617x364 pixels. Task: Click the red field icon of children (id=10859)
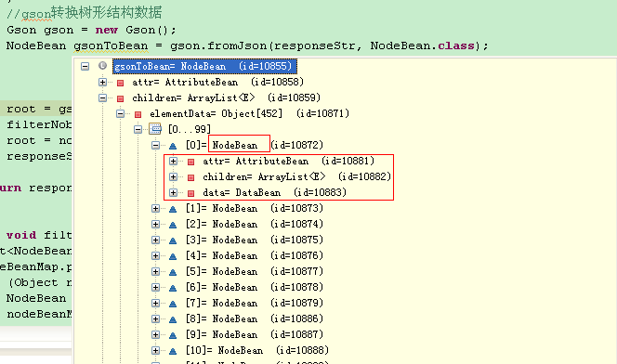(121, 98)
